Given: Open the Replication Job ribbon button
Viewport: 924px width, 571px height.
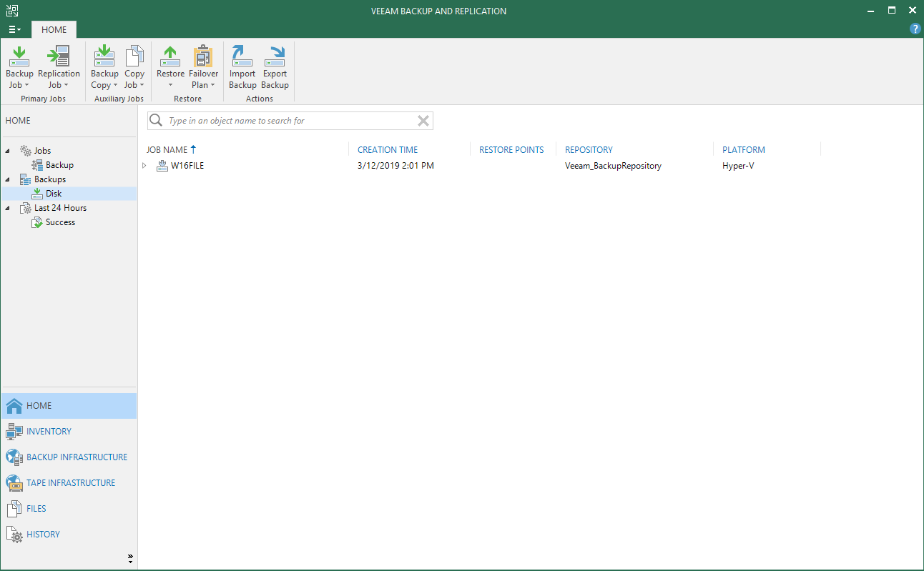Looking at the screenshot, I should coord(59,68).
